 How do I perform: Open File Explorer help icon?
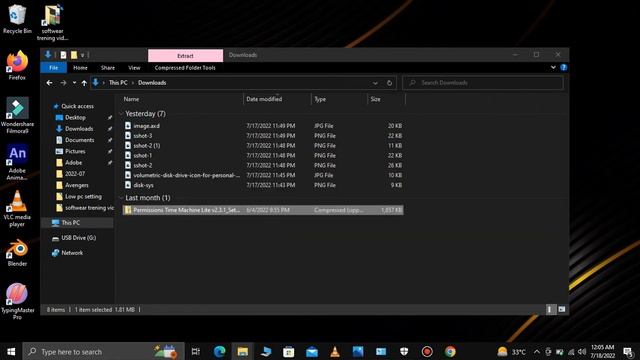click(564, 68)
